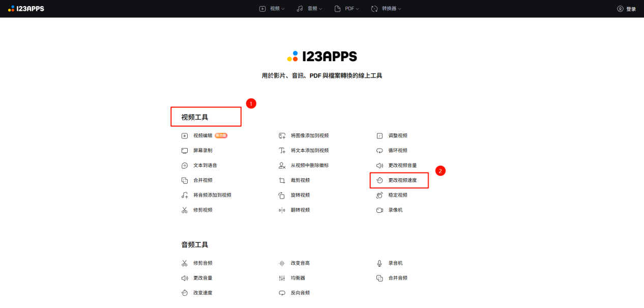644x308 pixels.
Task: Click the speedometer icon for 更改视频速度
Action: coord(379,180)
